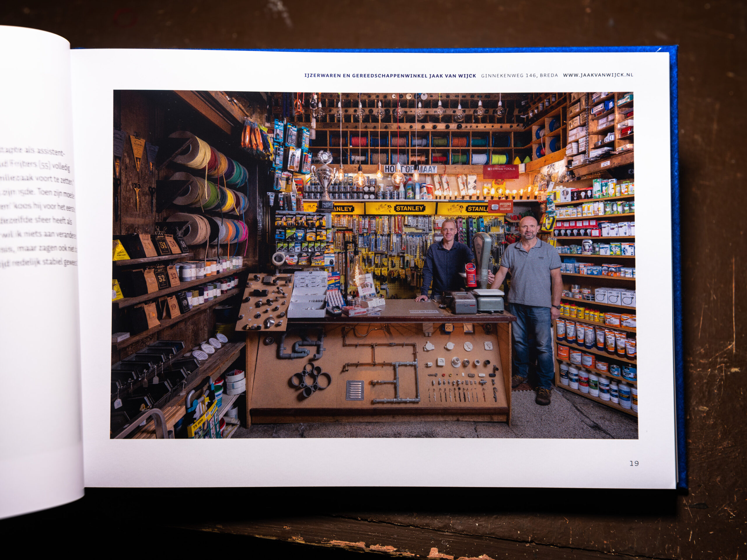Click page number 19
Image resolution: width=747 pixels, height=560 pixels.
pyautogui.click(x=634, y=463)
